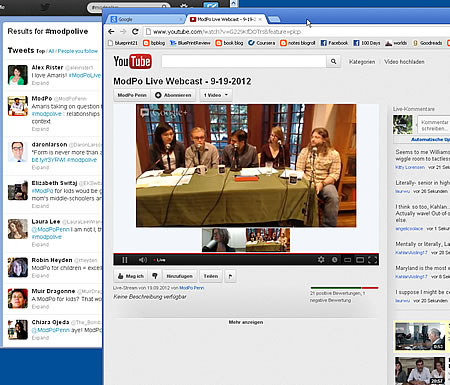This screenshot has height=385, width=450.
Task: Open the BluePrintReview bookmark
Action: (190, 43)
